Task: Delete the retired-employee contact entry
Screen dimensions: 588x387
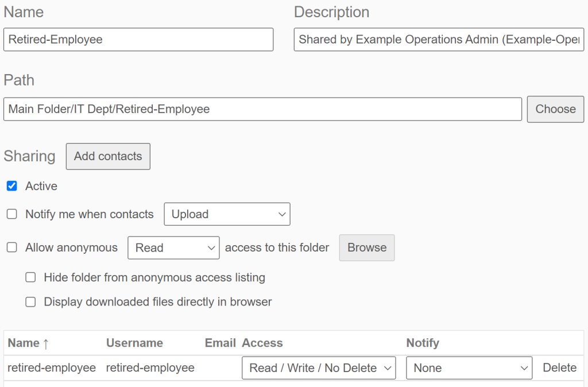Action: 559,367
